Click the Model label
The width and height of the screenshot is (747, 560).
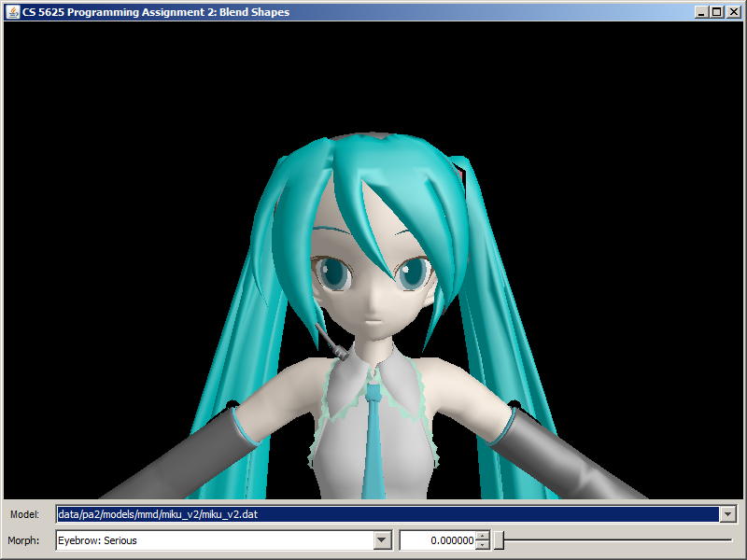coord(24,514)
